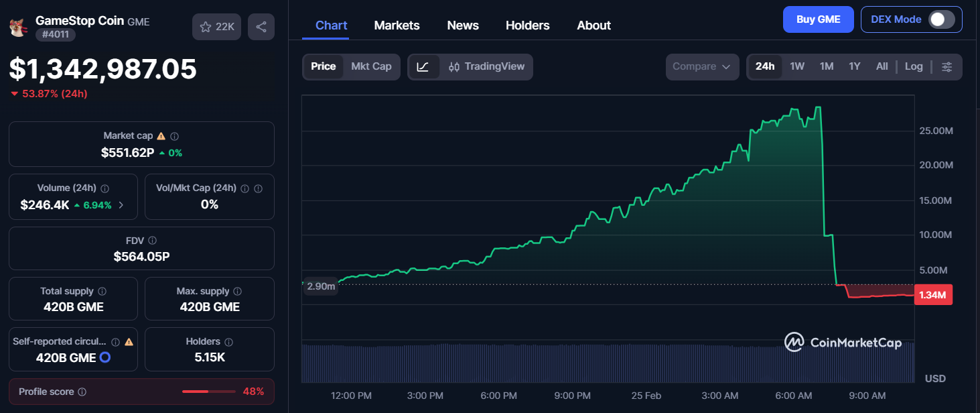Click the Vol/Mkt Cap (24h) info icon

click(244, 188)
